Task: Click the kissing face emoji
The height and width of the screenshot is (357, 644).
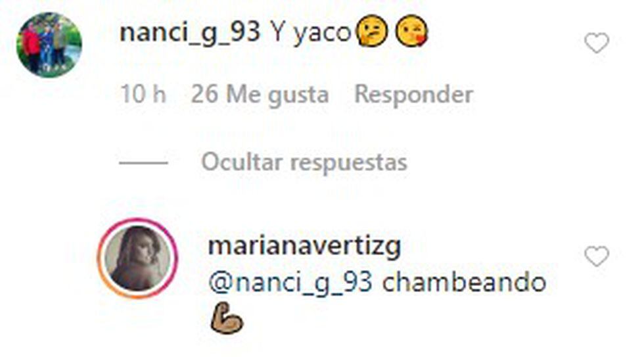Action: pyautogui.click(x=411, y=32)
